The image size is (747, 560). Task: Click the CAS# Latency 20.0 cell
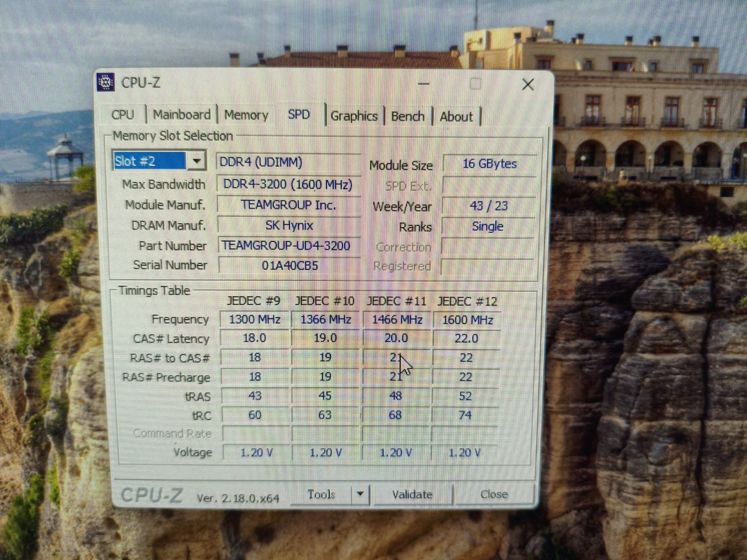pyautogui.click(x=396, y=338)
